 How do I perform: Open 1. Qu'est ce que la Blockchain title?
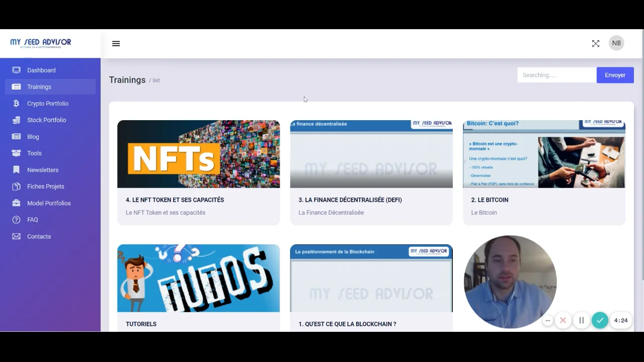coord(347,324)
